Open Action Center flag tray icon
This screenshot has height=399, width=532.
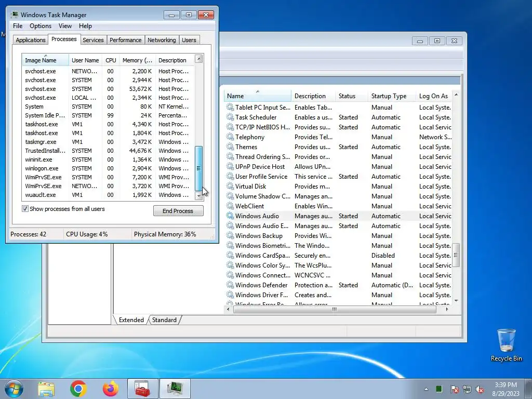(454, 389)
